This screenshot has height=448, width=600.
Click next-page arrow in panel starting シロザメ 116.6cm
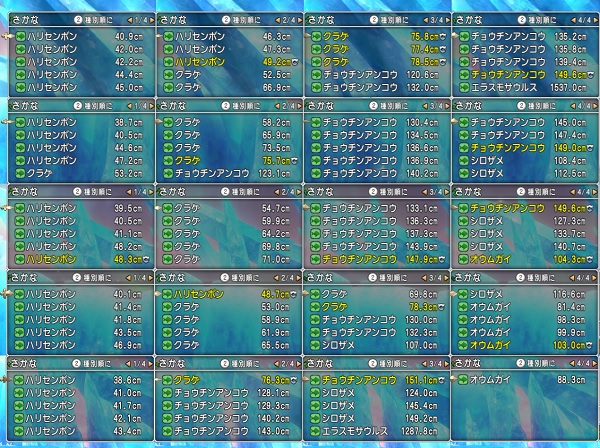pyautogui.click(x=594, y=278)
